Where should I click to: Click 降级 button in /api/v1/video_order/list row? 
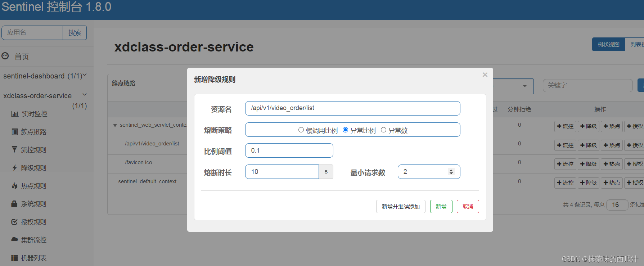(589, 145)
